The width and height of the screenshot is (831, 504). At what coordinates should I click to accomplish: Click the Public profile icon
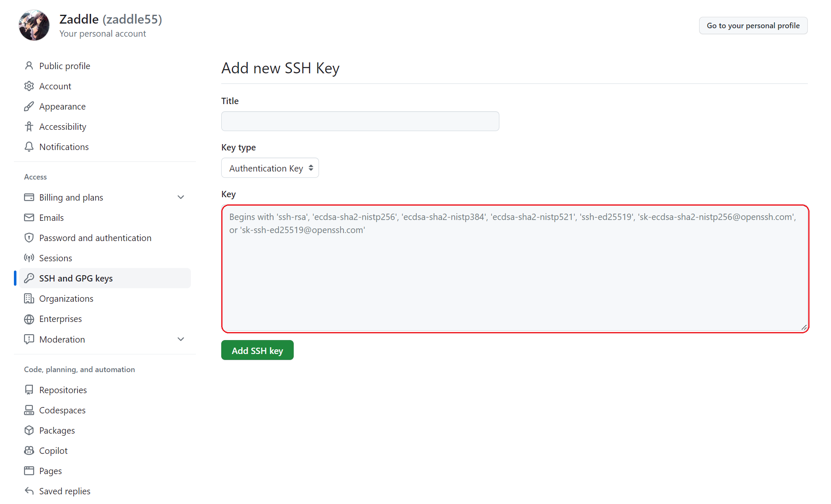coord(29,65)
